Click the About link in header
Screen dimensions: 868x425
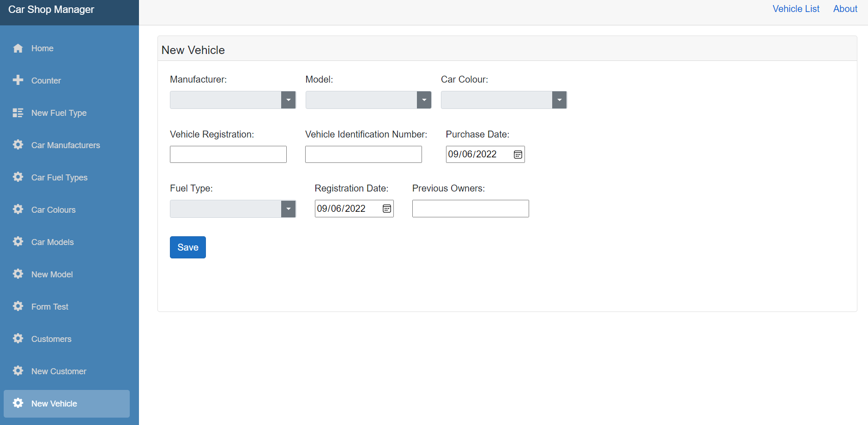coord(845,9)
